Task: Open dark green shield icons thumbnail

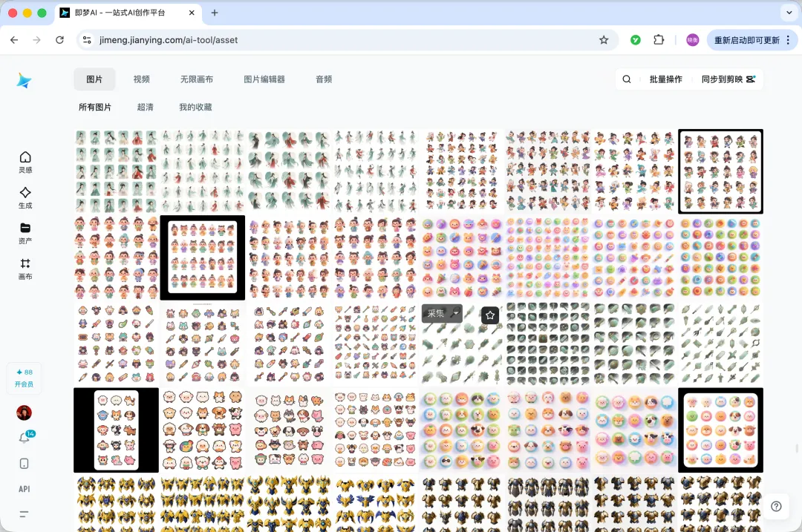Action: coord(548,344)
